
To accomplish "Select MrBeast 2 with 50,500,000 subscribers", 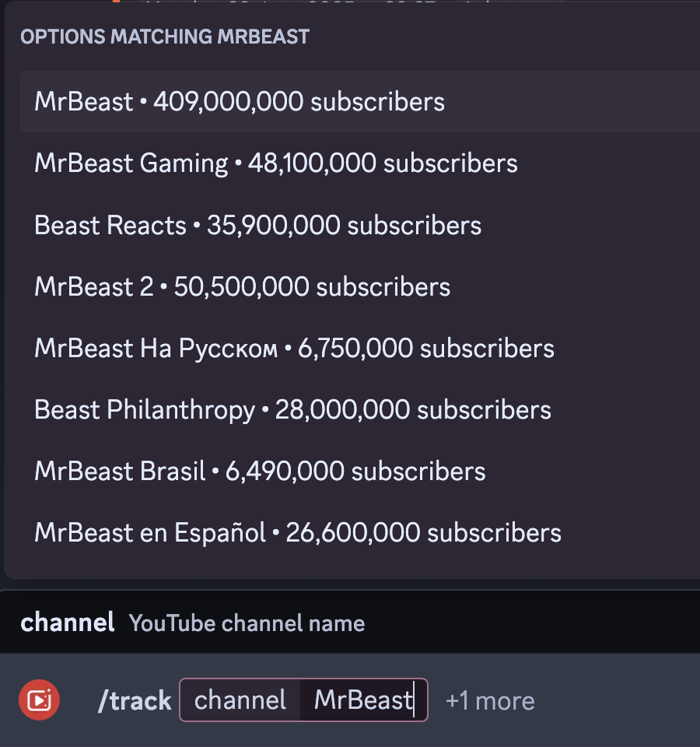I will tap(360, 286).
